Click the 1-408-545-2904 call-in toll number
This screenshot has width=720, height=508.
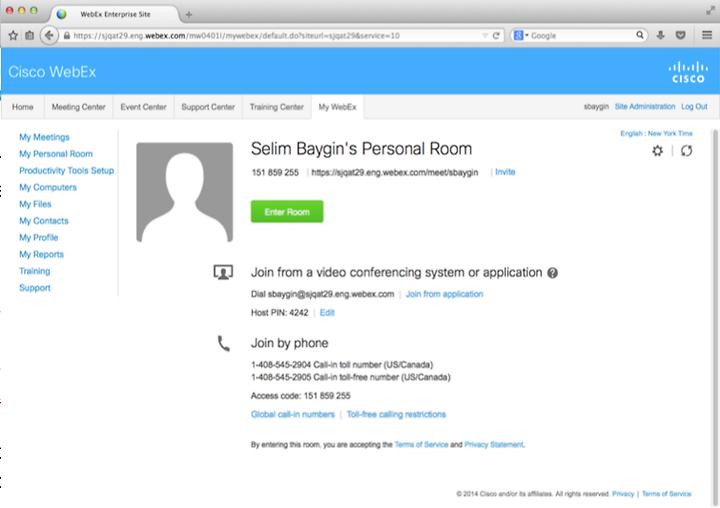pyautogui.click(x=342, y=365)
